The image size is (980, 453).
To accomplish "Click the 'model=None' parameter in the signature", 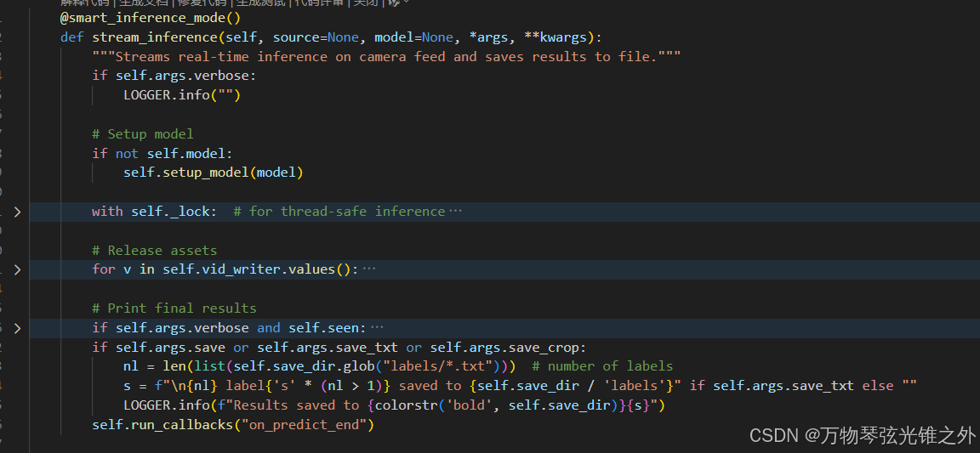I will (413, 37).
